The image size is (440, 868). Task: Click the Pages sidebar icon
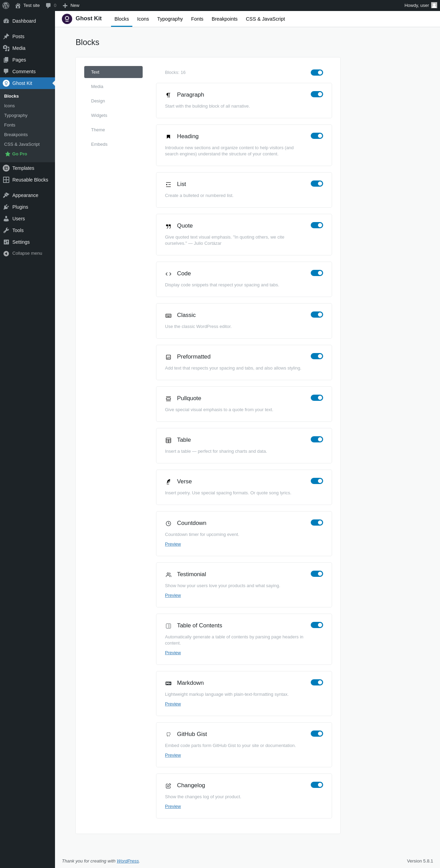click(x=6, y=60)
